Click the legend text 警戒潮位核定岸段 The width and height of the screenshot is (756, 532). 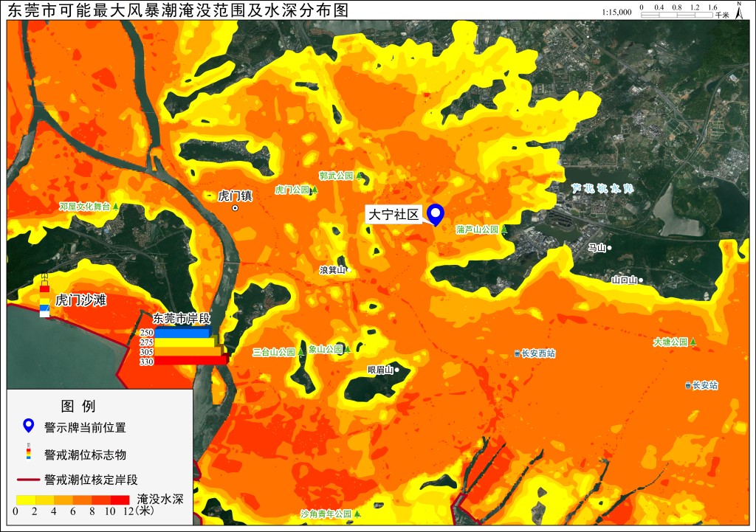tap(91, 480)
